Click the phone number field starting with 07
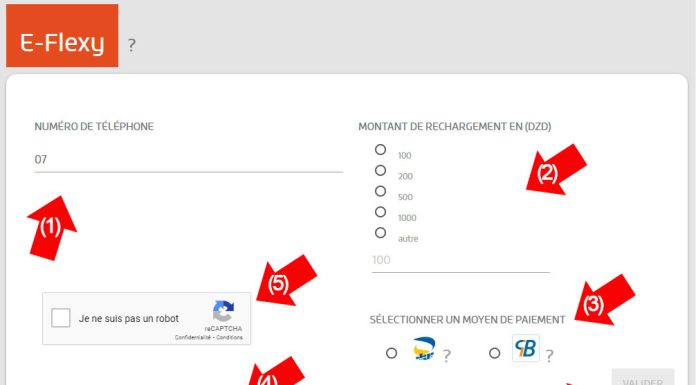This screenshot has width=696, height=385. click(x=189, y=160)
